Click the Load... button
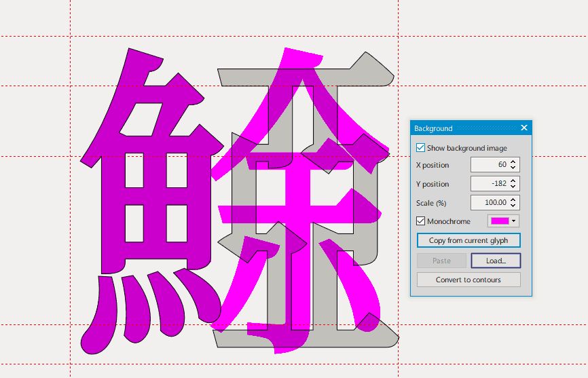588x378 pixels. [496, 261]
